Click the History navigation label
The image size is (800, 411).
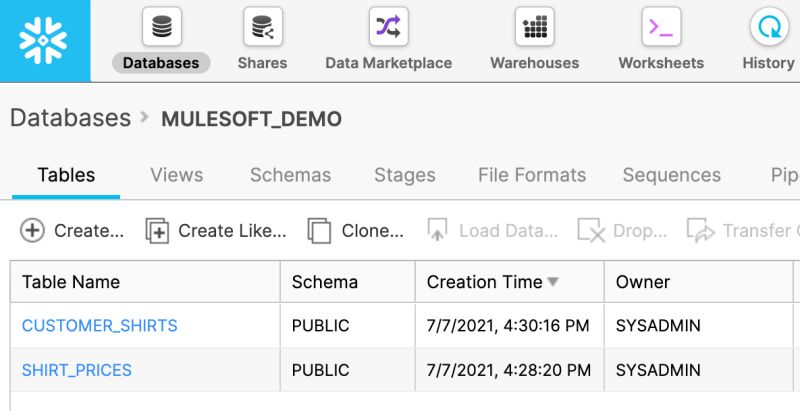point(768,63)
